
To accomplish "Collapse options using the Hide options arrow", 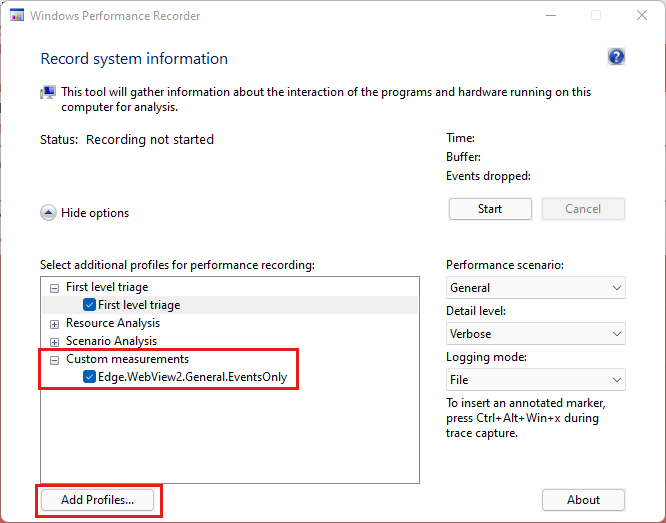I will coord(48,213).
